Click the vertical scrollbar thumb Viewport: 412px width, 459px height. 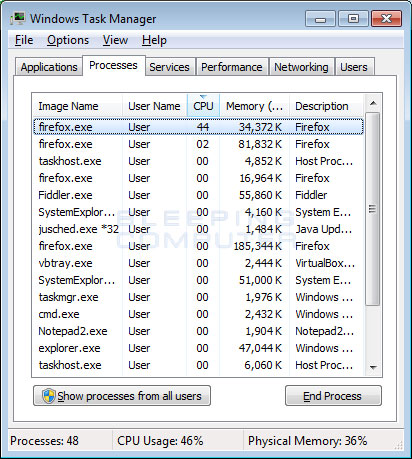click(372, 209)
